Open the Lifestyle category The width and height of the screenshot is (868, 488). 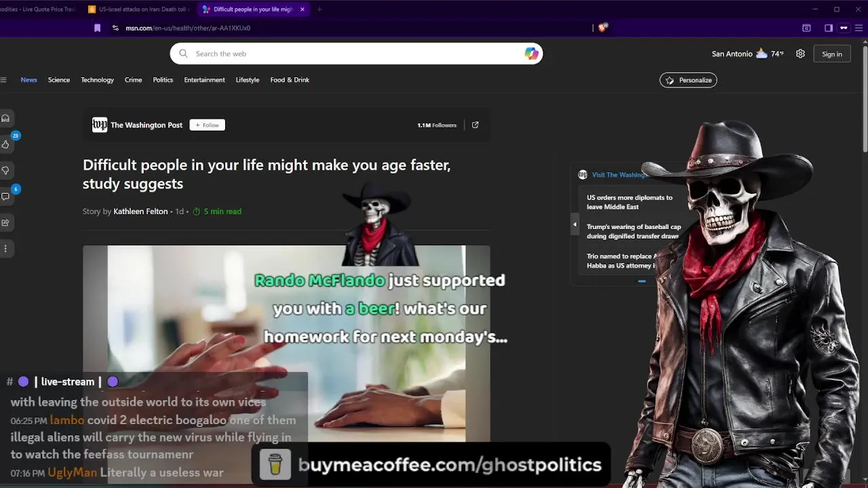coord(248,80)
